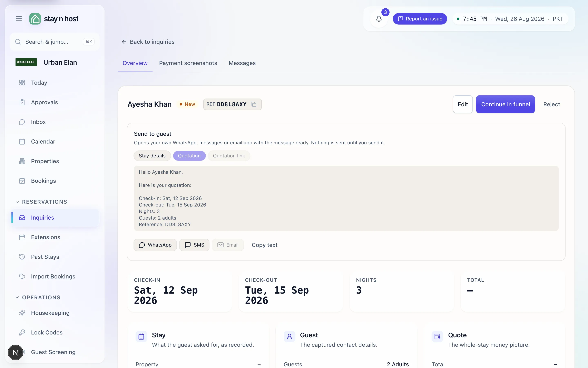Screen dimensions: 588x368
Task: Click the quotation message preview text
Action: [x=346, y=198]
